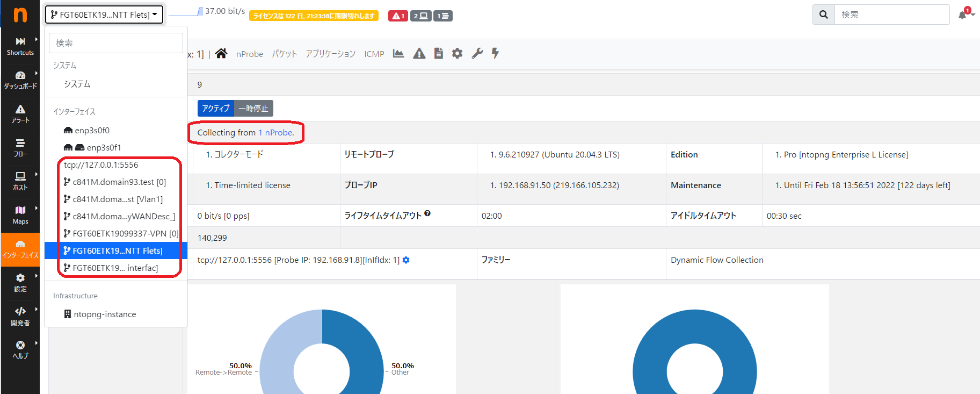Open the ダッシュボード sidebar menu

(20, 80)
